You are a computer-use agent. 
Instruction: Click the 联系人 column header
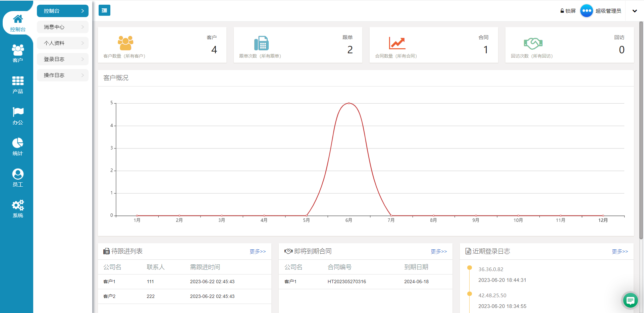click(x=156, y=267)
